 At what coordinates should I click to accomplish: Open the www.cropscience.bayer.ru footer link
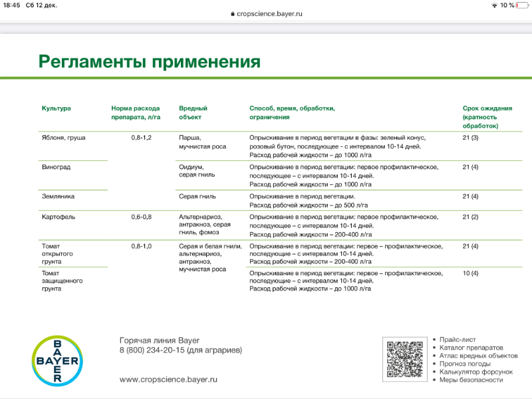[168, 379]
